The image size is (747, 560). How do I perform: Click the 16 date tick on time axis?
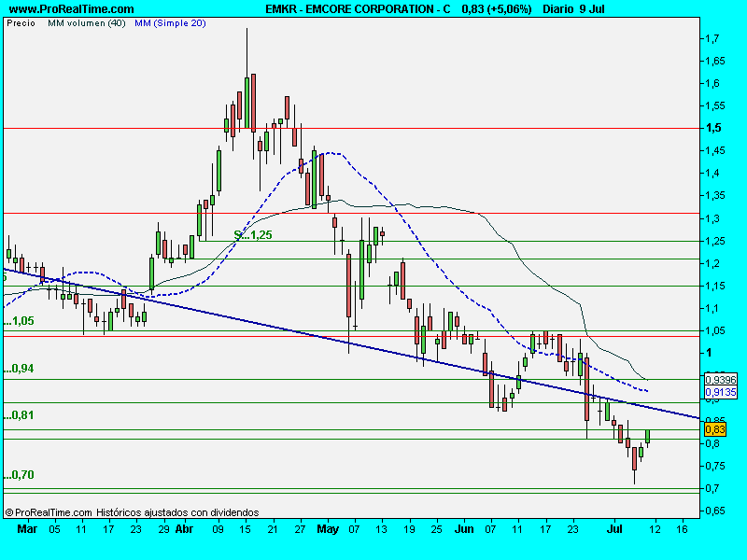(x=683, y=529)
